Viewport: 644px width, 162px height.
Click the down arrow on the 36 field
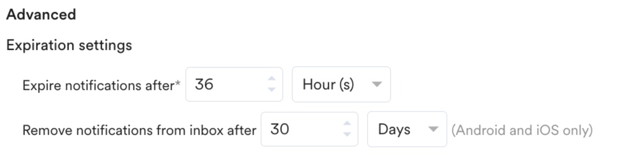coord(271,89)
